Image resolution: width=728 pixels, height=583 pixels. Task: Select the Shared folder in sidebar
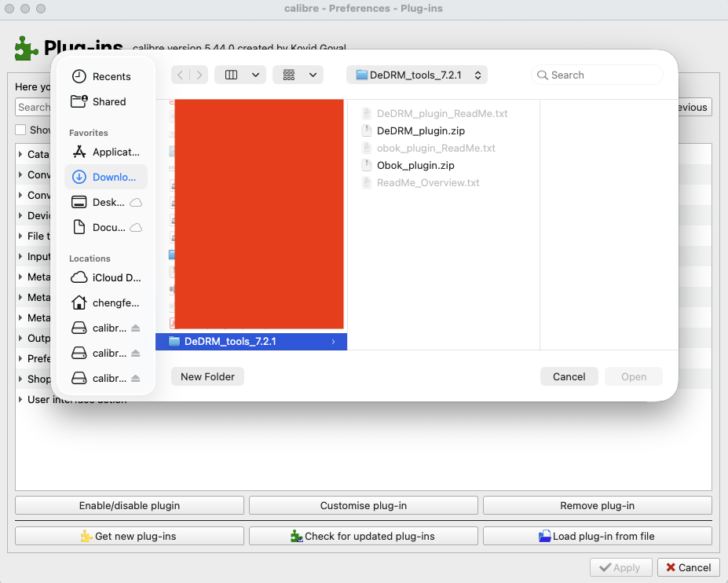tap(108, 101)
